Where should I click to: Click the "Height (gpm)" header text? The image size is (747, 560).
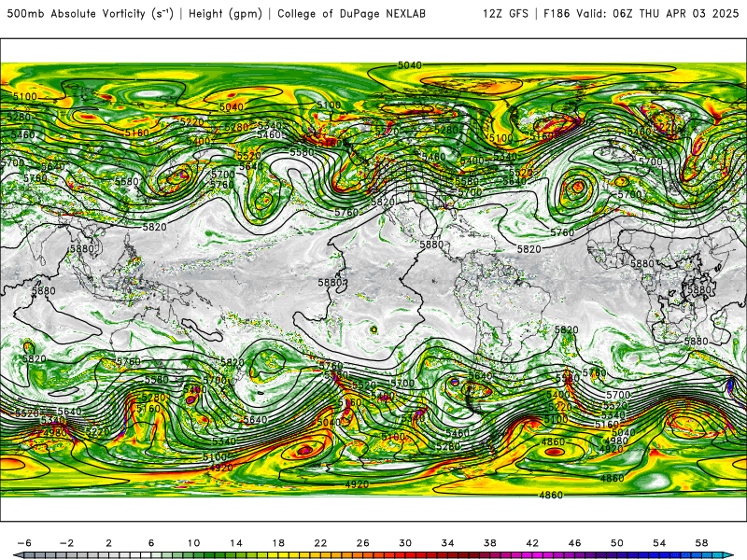(225, 14)
